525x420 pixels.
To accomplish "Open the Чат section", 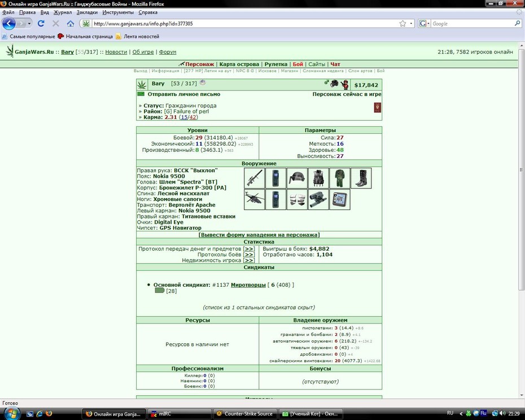I will (x=335, y=64).
